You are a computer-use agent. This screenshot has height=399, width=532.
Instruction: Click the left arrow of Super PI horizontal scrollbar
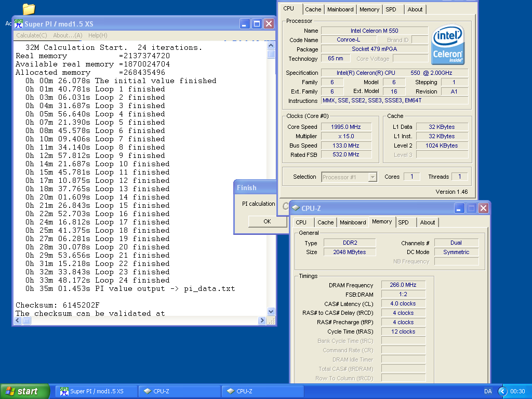click(x=18, y=320)
